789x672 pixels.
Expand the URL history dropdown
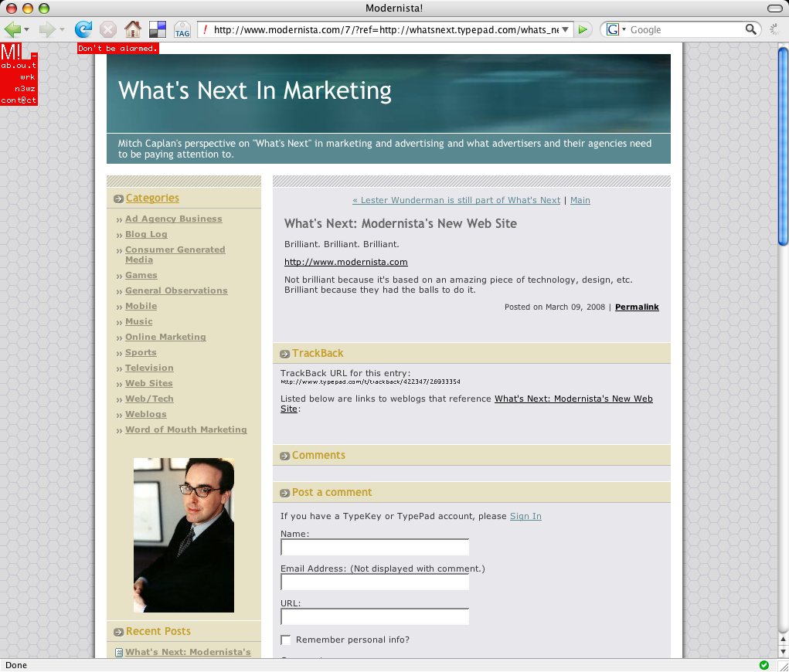[x=566, y=29]
